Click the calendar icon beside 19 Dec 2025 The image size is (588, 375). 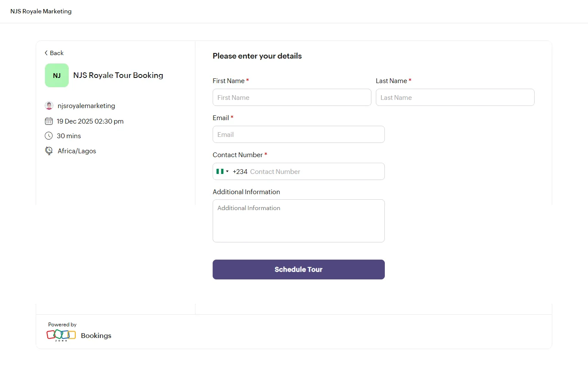(49, 121)
